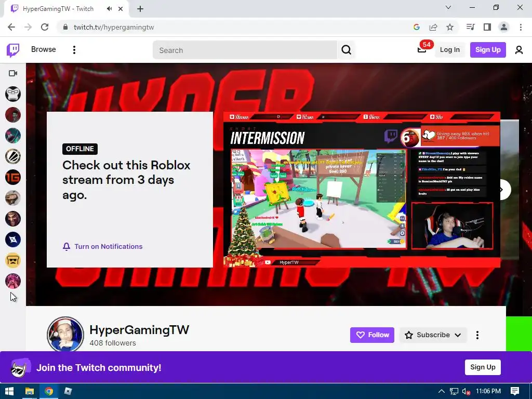
Task: Play the Roblox Intermission stream preview
Action: (x=362, y=189)
